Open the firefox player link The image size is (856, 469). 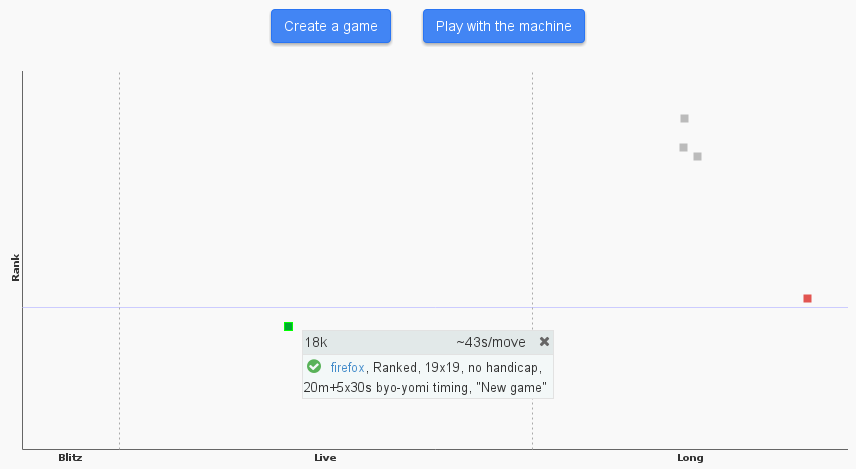coord(347,367)
